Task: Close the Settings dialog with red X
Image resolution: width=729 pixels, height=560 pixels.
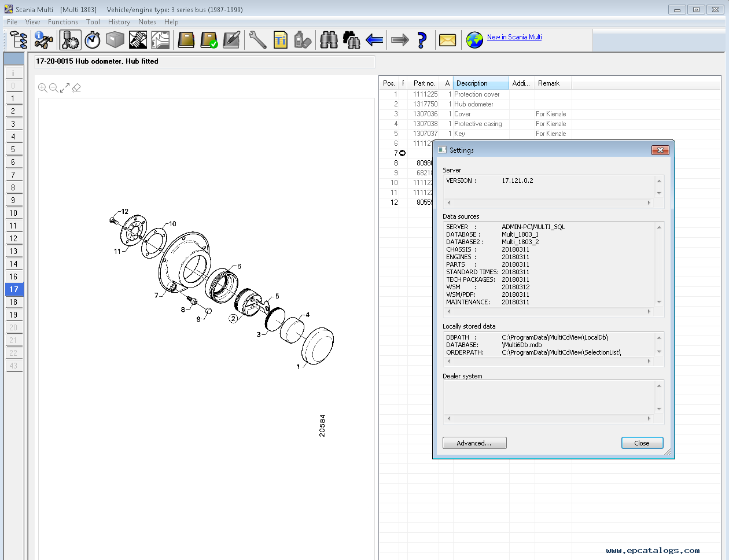Action: pyautogui.click(x=660, y=150)
